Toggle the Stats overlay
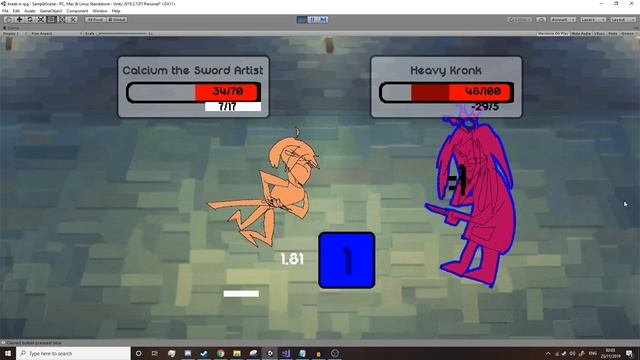The height and width of the screenshot is (360, 640). click(x=613, y=33)
